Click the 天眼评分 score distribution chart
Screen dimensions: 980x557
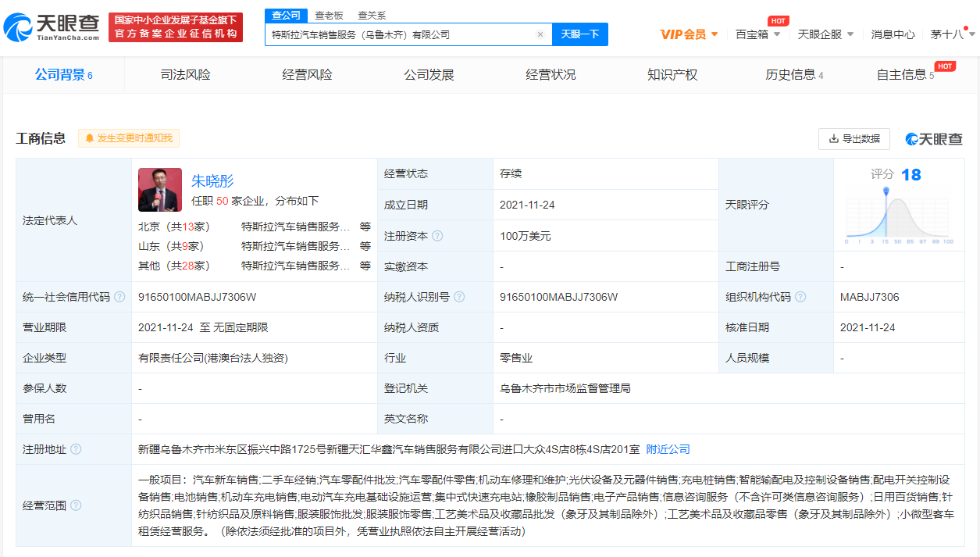click(x=898, y=215)
